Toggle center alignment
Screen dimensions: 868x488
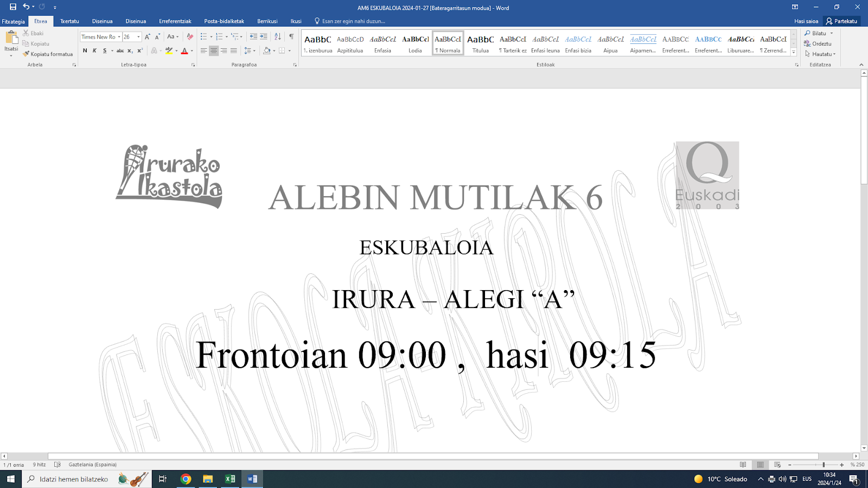coord(214,51)
